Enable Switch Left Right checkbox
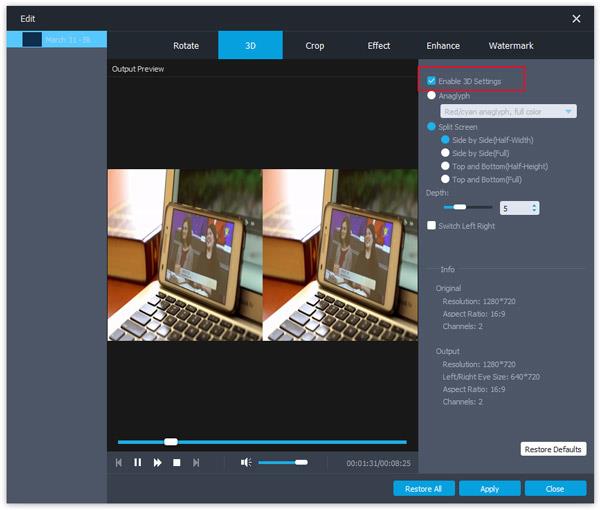Screen dimensions: 600x510 point(431,225)
